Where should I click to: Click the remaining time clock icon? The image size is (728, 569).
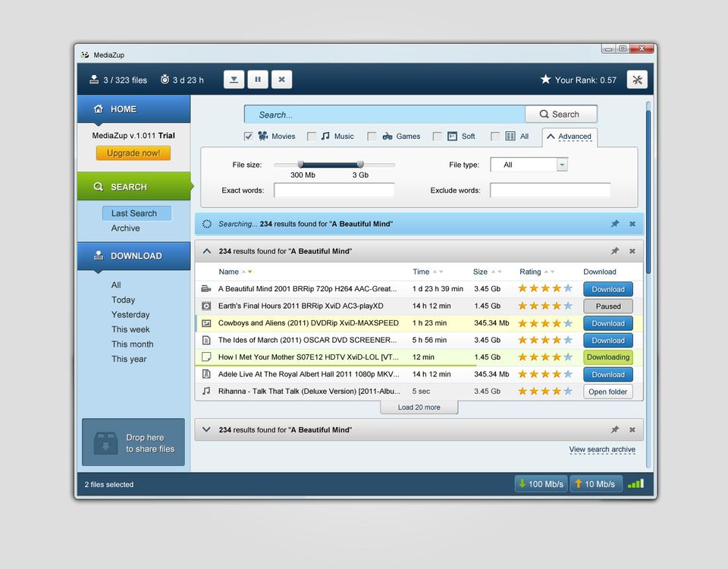coord(165,80)
